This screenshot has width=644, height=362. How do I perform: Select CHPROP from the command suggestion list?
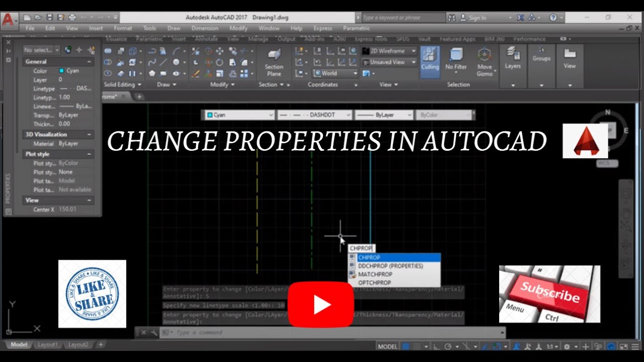tap(394, 257)
